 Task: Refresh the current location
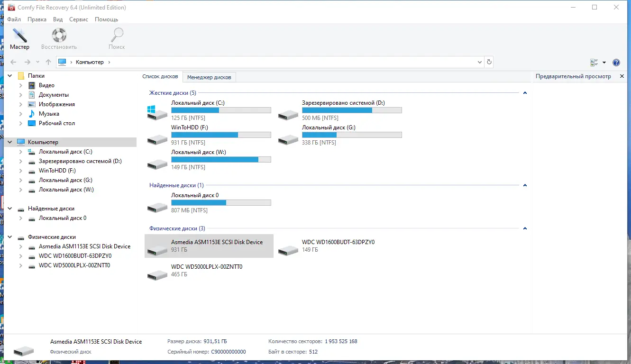tap(489, 62)
